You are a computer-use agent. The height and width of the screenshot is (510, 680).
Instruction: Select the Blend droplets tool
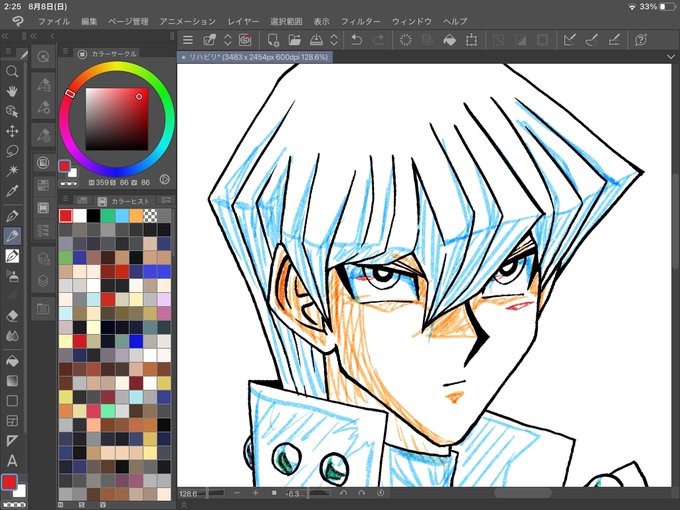point(12,336)
